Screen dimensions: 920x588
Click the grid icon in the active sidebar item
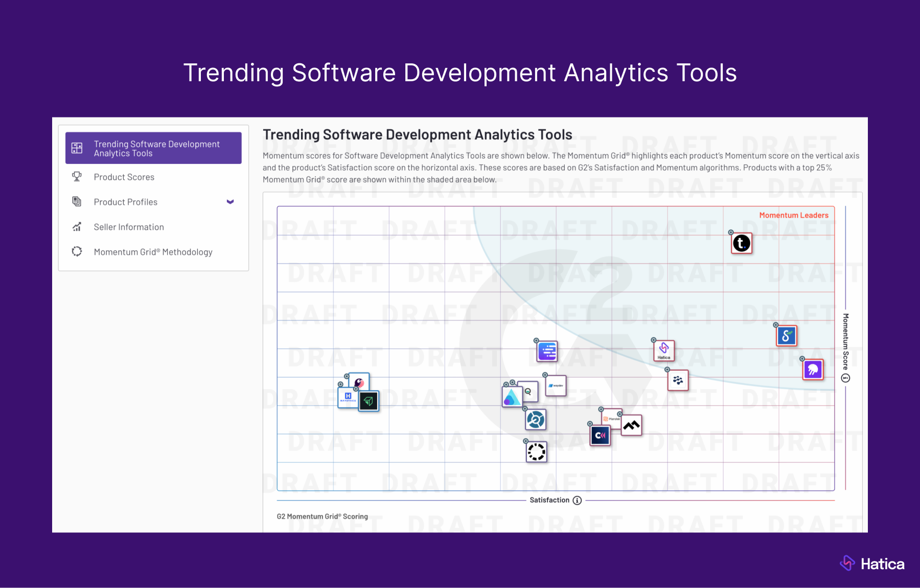click(77, 148)
